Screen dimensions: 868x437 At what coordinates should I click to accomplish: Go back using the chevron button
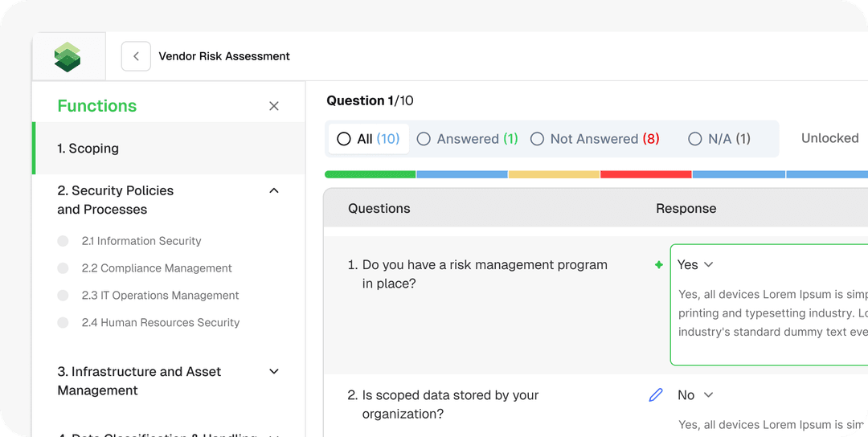tap(136, 56)
